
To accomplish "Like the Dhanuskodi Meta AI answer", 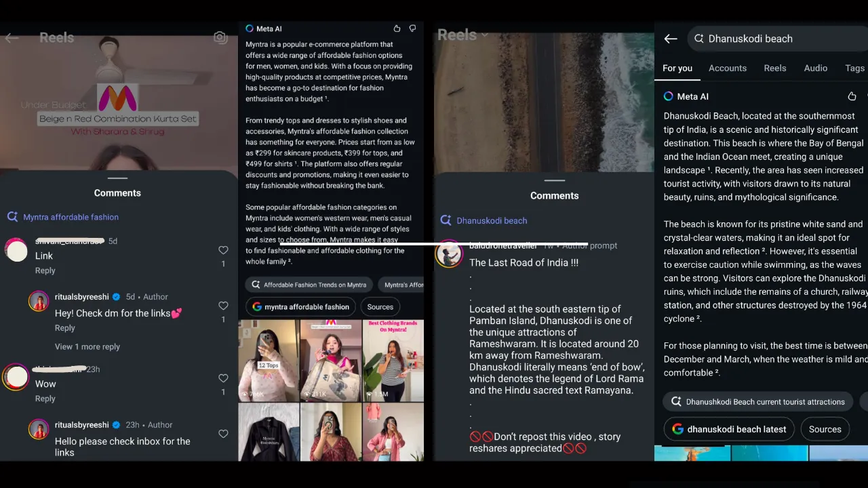I will click(852, 96).
